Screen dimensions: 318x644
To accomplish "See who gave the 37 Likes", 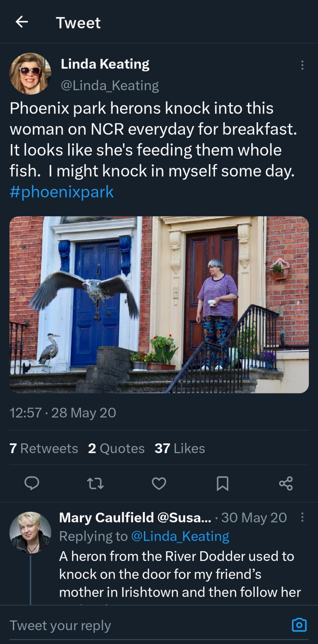I will point(180,448).
